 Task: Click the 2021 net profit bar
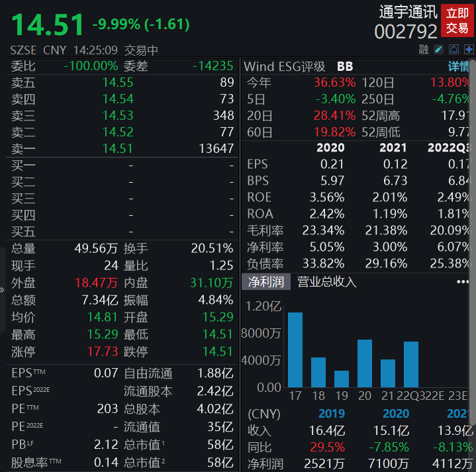point(388,373)
